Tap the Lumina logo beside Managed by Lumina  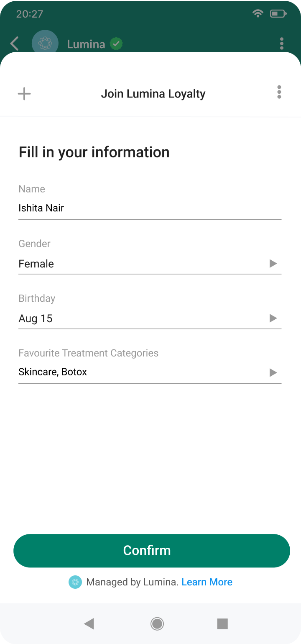click(x=75, y=582)
